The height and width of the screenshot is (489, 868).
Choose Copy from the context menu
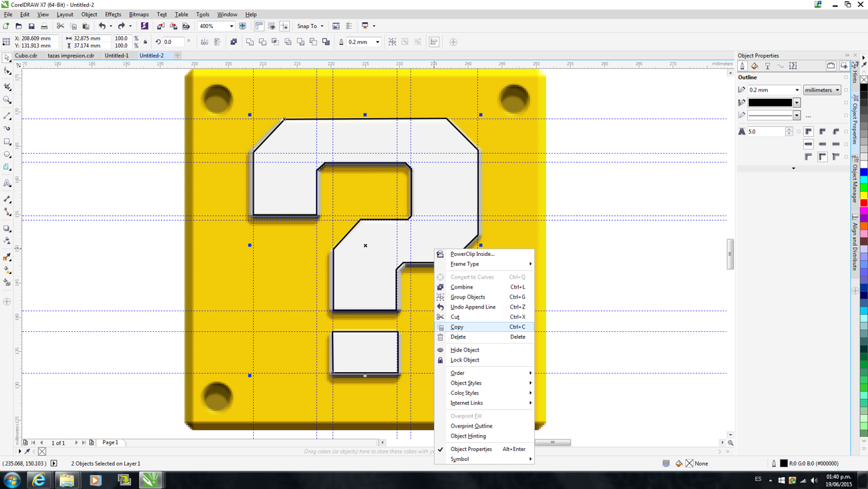pyautogui.click(x=484, y=327)
